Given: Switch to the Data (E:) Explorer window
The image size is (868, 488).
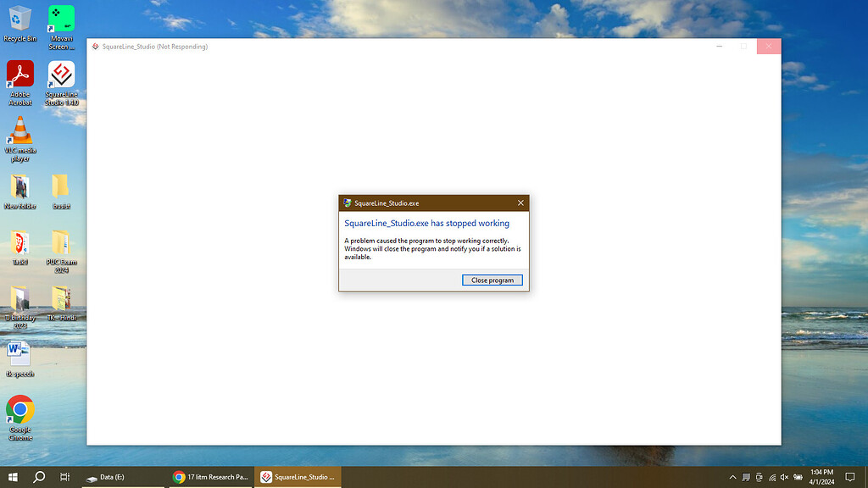Looking at the screenshot, I should pyautogui.click(x=119, y=477).
